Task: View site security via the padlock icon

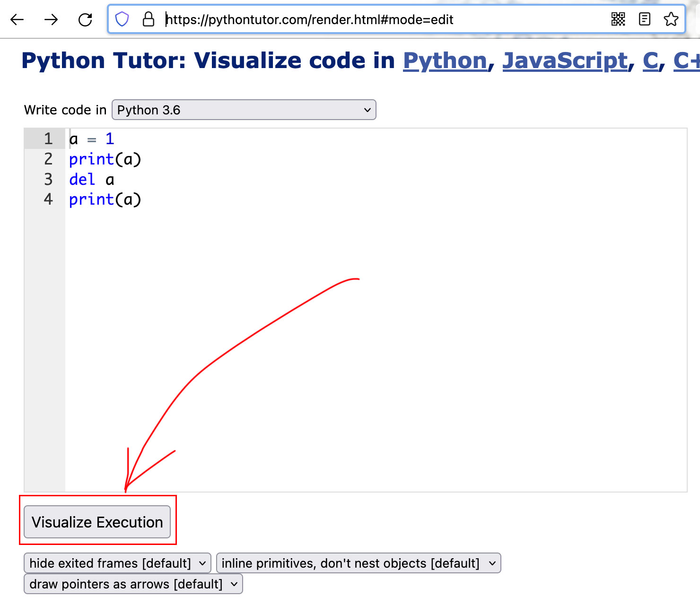Action: click(149, 19)
